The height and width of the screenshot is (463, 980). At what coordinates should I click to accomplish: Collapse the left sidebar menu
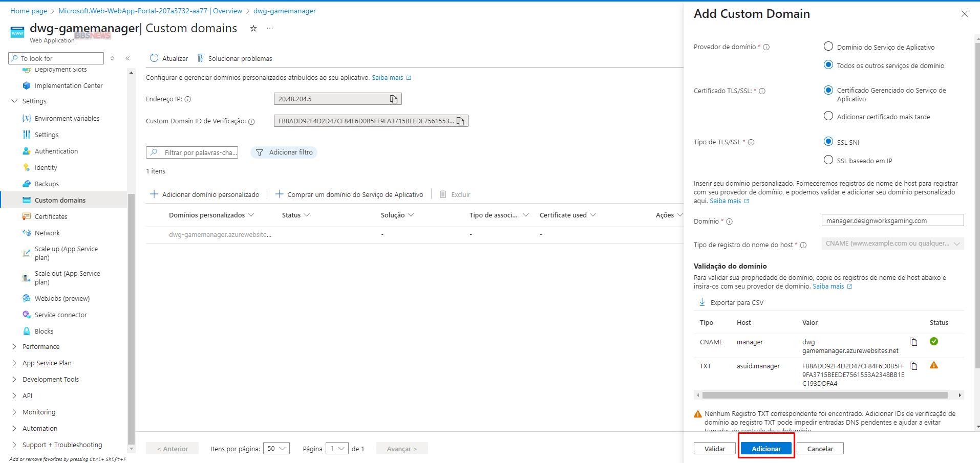click(x=127, y=58)
